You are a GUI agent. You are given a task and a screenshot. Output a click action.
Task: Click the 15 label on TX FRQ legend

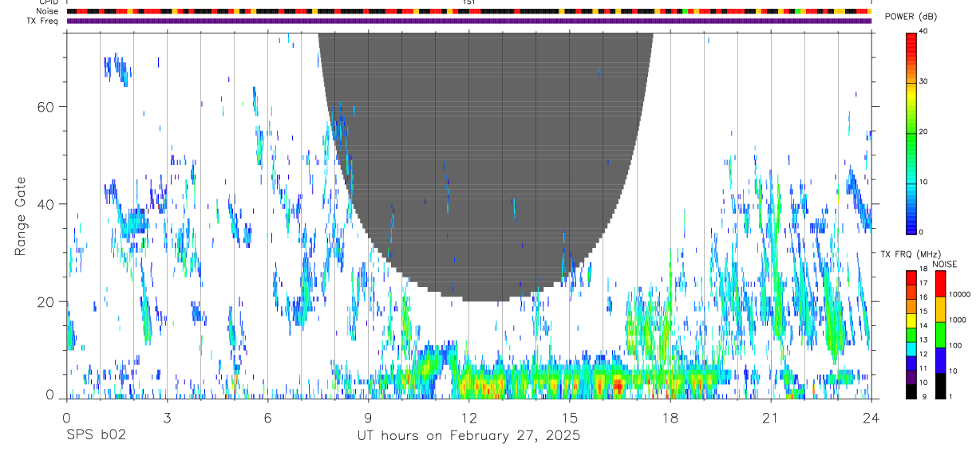923,311
